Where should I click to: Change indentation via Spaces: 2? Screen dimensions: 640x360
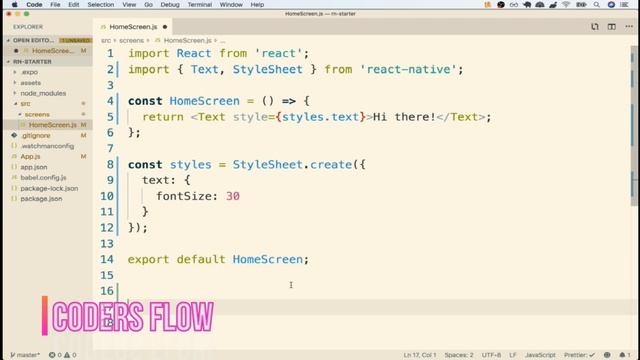tap(459, 355)
